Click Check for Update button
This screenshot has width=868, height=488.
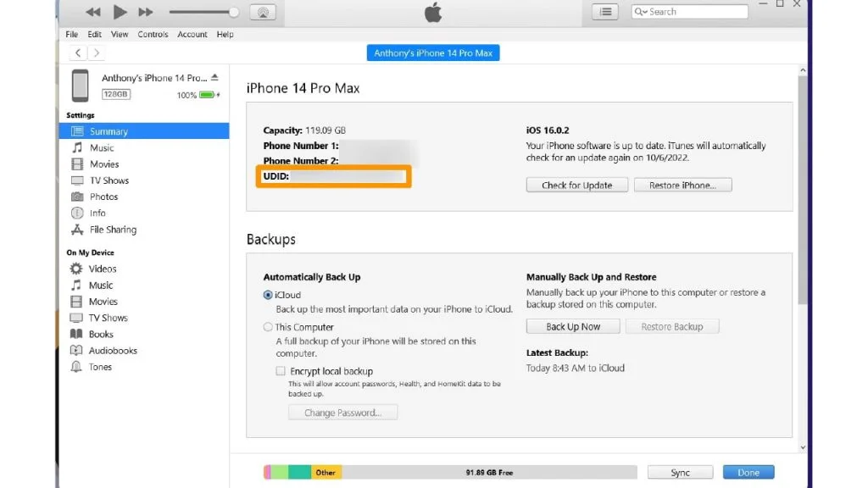click(x=576, y=185)
